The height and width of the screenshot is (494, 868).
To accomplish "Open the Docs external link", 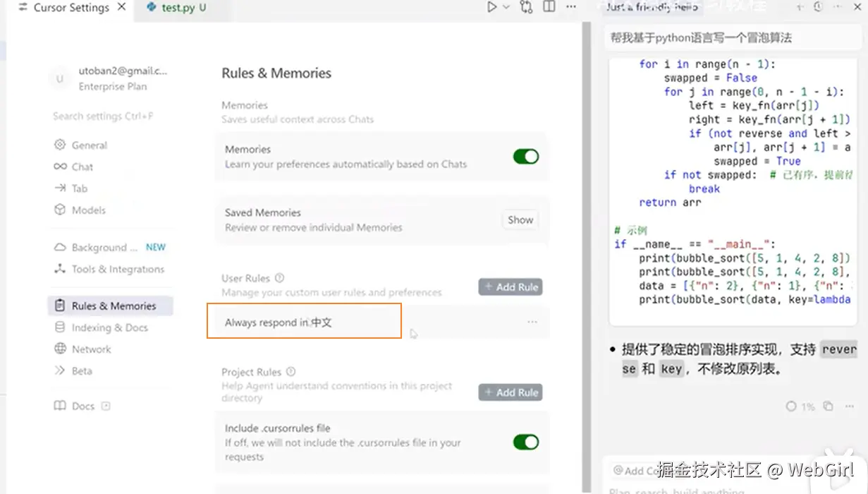I will click(x=82, y=406).
